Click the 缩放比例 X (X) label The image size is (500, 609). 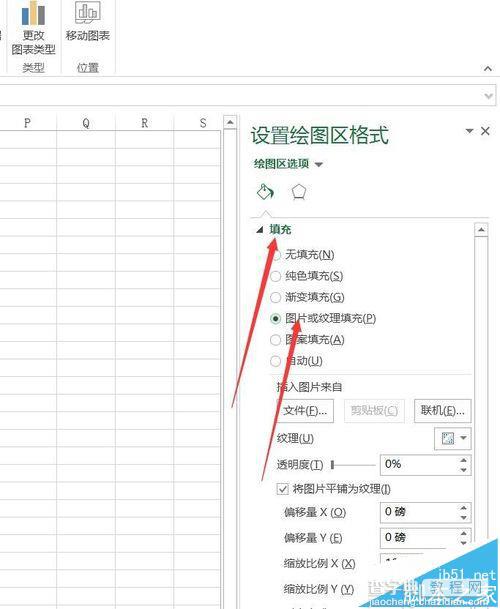[x=319, y=563]
